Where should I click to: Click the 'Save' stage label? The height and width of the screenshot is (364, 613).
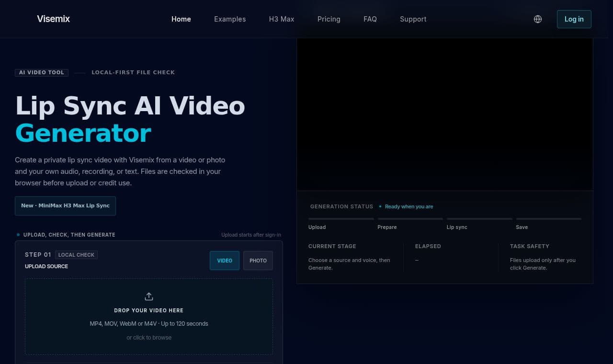[x=522, y=227]
